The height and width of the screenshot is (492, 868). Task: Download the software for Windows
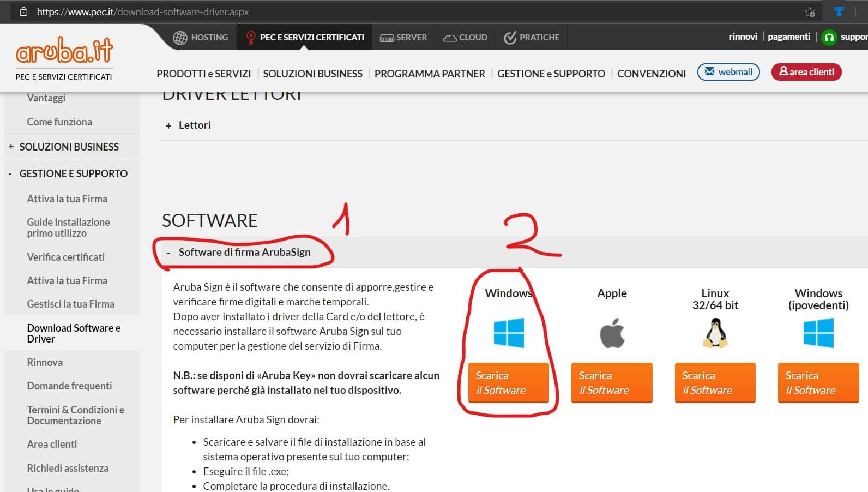(508, 382)
